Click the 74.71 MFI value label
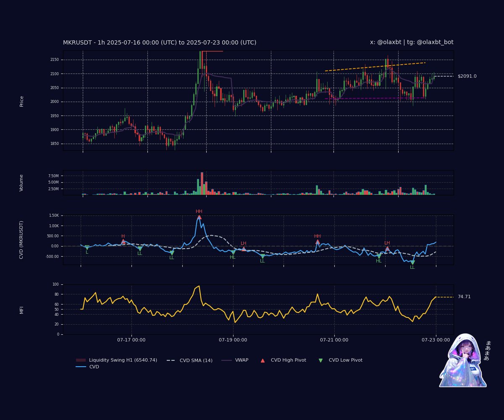 pyautogui.click(x=464, y=297)
